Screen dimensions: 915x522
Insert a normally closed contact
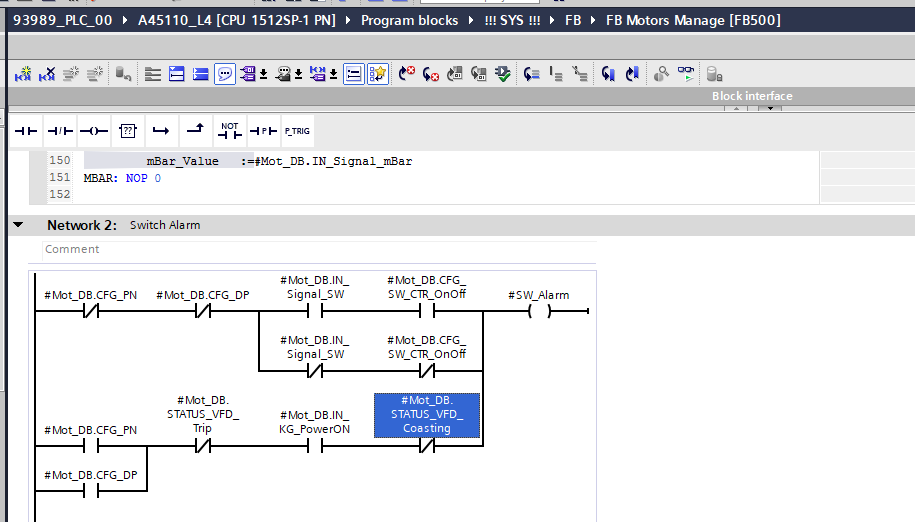[x=60, y=131]
